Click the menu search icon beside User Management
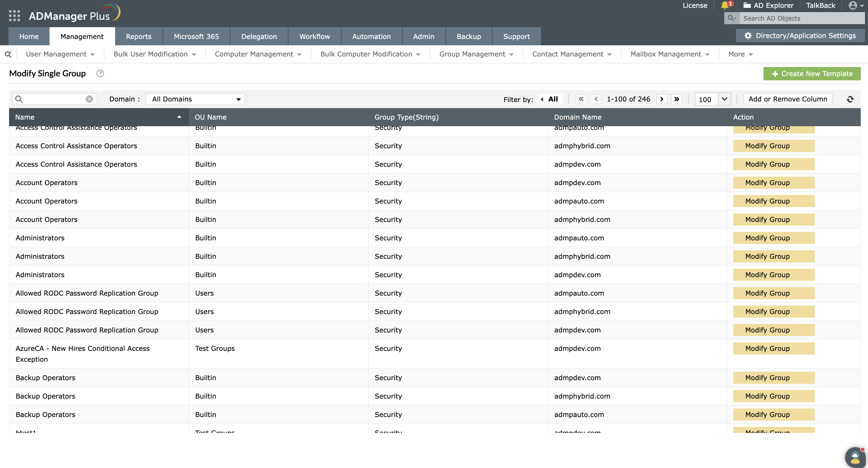868x468 pixels. click(x=8, y=54)
